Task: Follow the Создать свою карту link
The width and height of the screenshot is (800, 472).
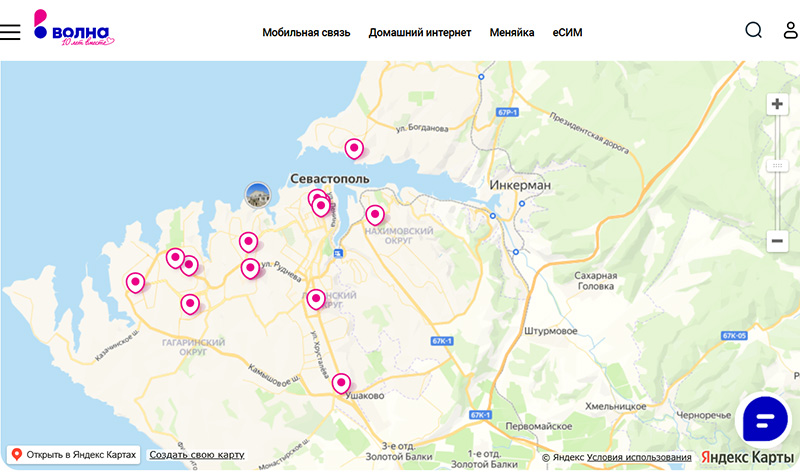Action: 197,455
